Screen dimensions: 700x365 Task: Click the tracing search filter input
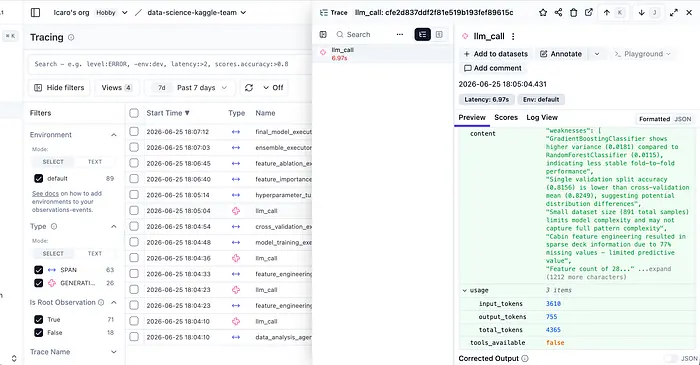[170, 64]
